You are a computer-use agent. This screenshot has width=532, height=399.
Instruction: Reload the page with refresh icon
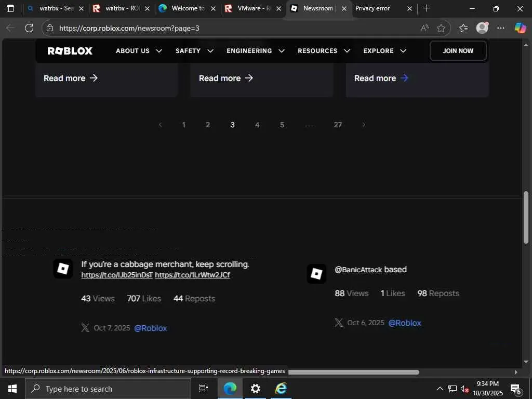(29, 28)
